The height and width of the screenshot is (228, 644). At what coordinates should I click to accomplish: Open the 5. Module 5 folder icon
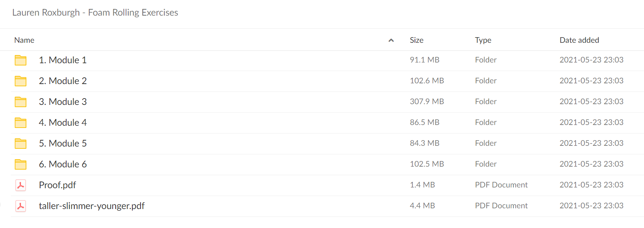tap(20, 144)
